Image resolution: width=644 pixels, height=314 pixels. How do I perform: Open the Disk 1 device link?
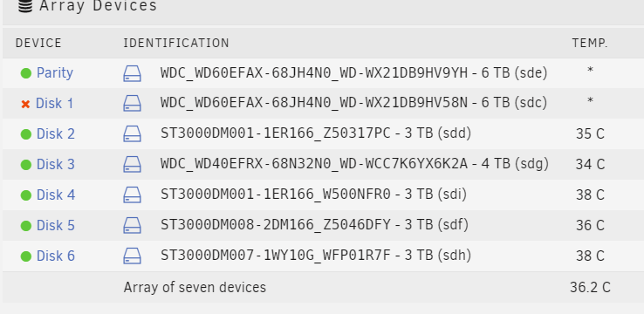pos(55,104)
